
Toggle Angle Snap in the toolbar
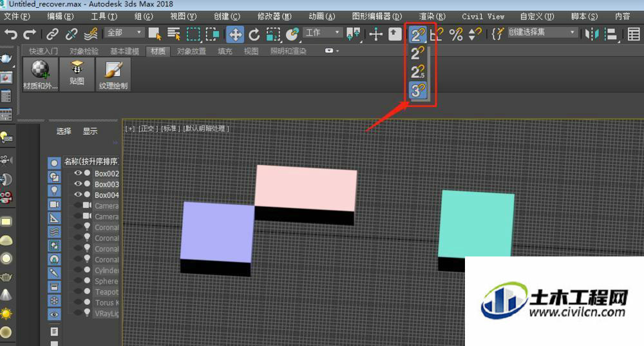437,34
